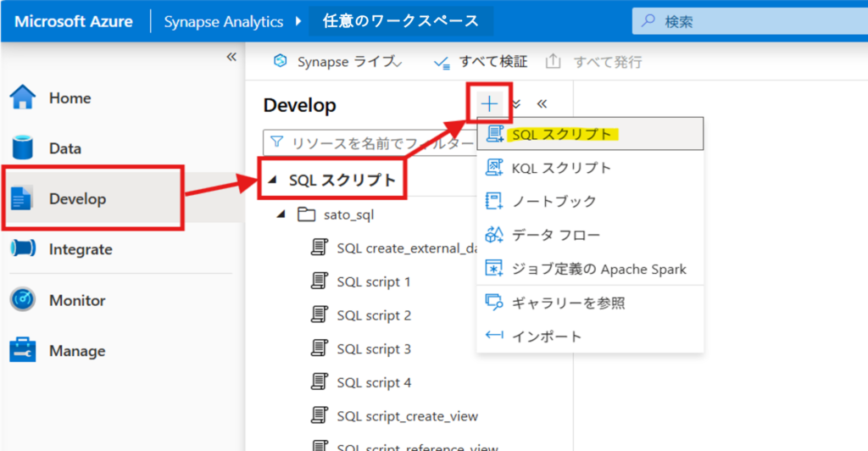Click the ノートブック icon in menu

[493, 202]
